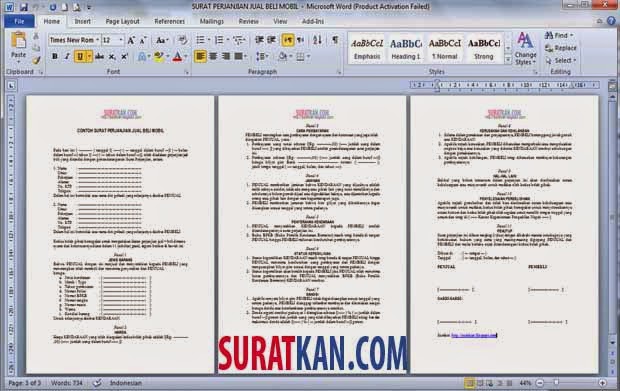Apply strikethrough formatting

pos(99,57)
